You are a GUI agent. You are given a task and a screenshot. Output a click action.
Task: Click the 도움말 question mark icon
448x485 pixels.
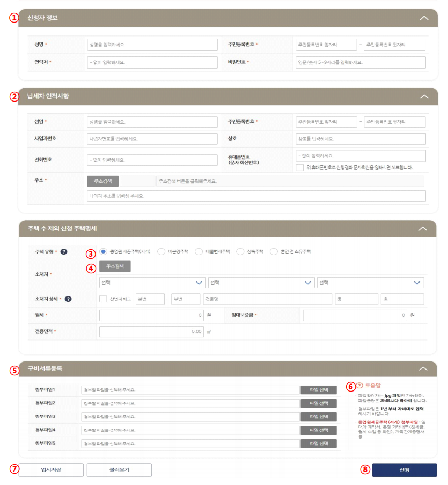pos(359,386)
